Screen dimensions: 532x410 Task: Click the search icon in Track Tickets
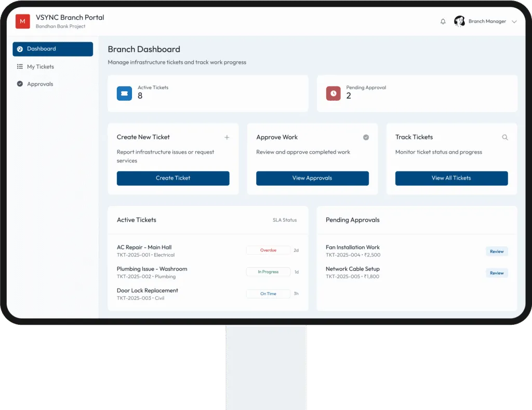[505, 138]
